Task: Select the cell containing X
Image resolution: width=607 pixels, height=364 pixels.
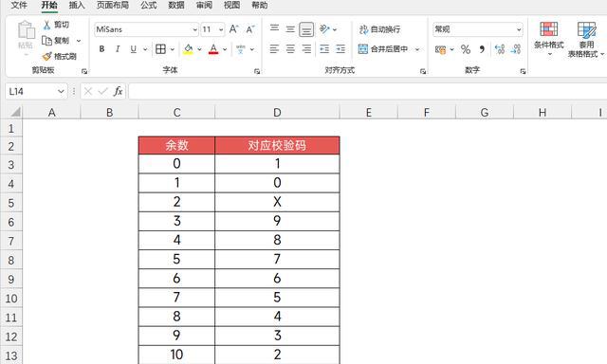Action: (277, 202)
